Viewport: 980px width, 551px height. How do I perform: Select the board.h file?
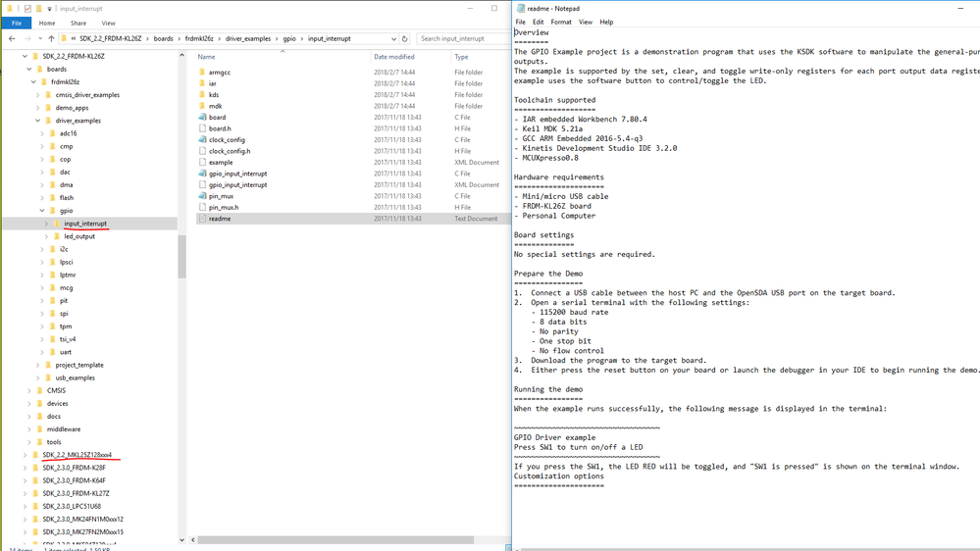220,128
